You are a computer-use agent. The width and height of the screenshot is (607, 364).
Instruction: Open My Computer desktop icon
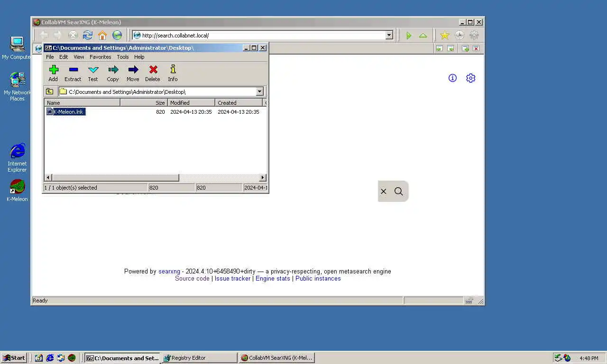pyautogui.click(x=17, y=48)
